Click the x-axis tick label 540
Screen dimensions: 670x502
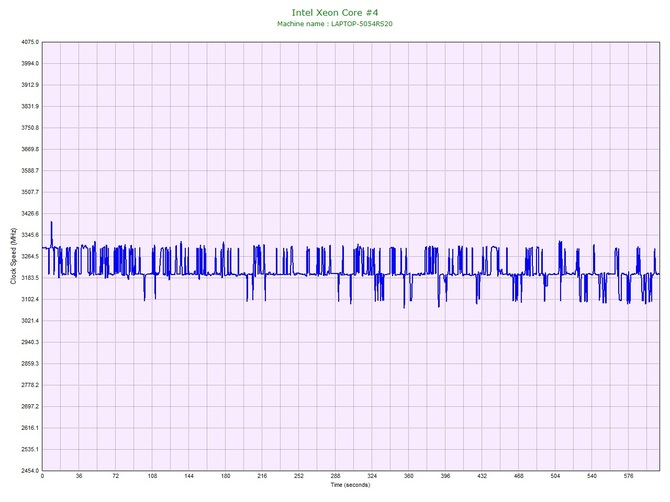(x=592, y=476)
